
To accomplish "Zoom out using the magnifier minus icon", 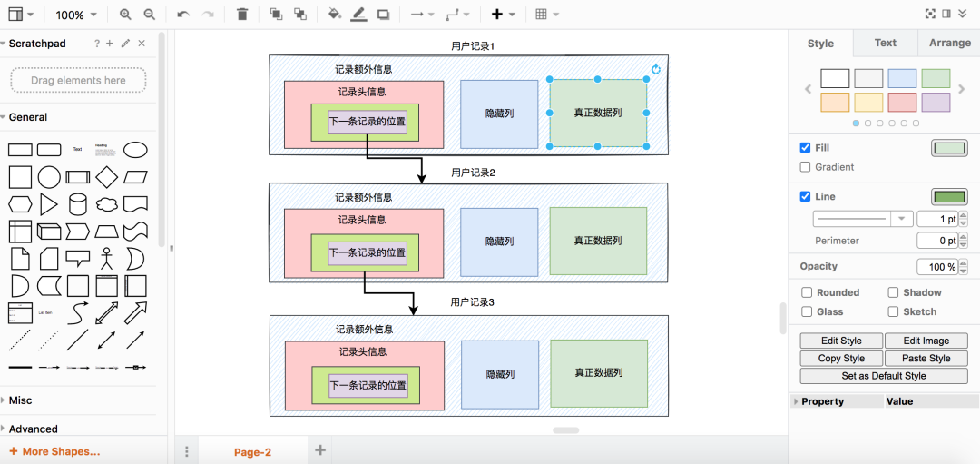I will (149, 15).
